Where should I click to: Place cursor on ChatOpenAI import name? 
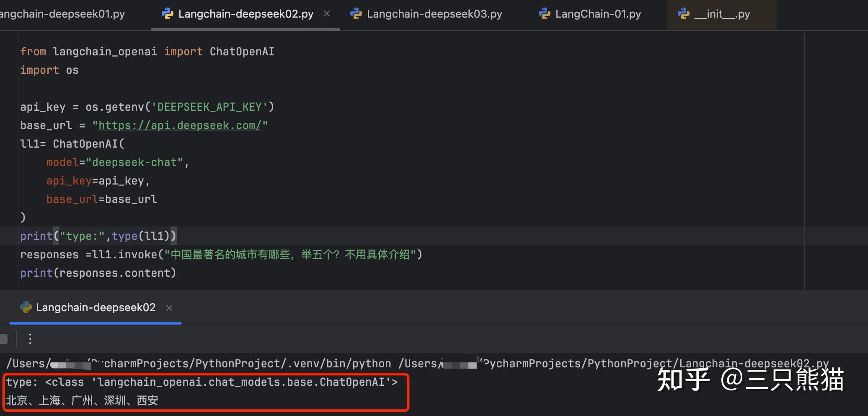(x=242, y=52)
